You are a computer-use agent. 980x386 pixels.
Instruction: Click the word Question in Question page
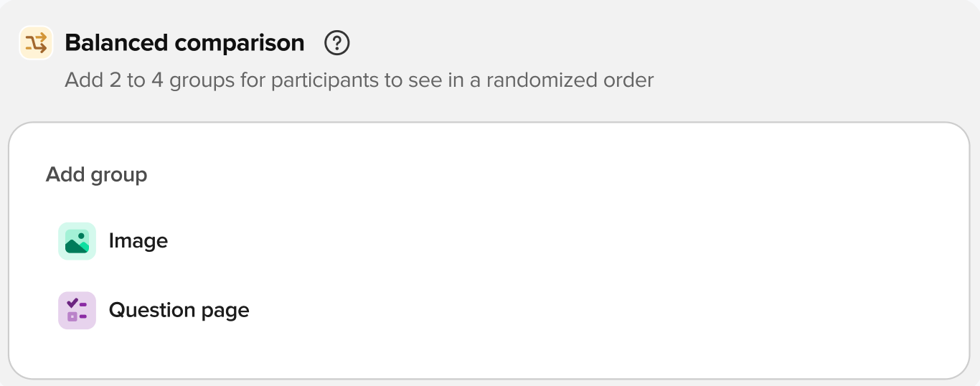click(x=151, y=311)
